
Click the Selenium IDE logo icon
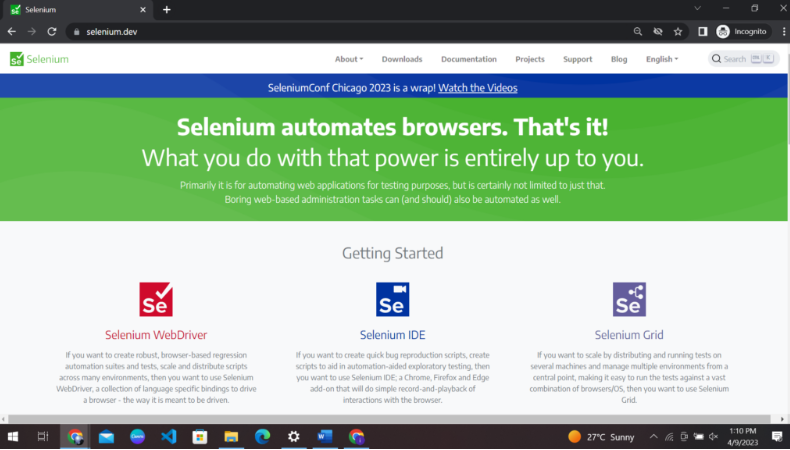coord(392,299)
